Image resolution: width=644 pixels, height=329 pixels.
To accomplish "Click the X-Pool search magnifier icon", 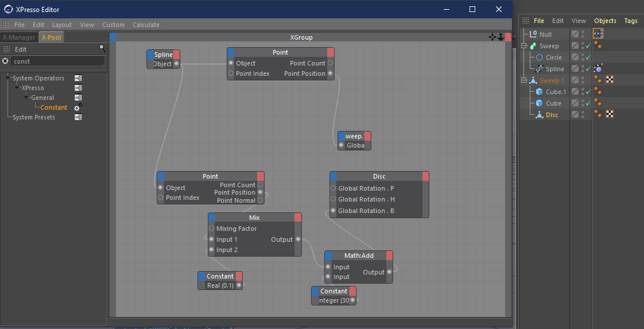I will pyautogui.click(x=102, y=48).
